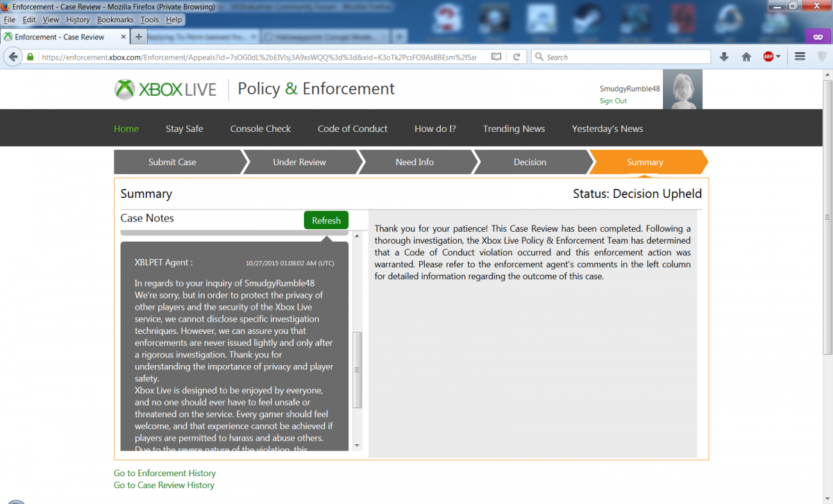This screenshot has width=833, height=504.
Task: Open the Code of Conduct page
Action: click(353, 128)
